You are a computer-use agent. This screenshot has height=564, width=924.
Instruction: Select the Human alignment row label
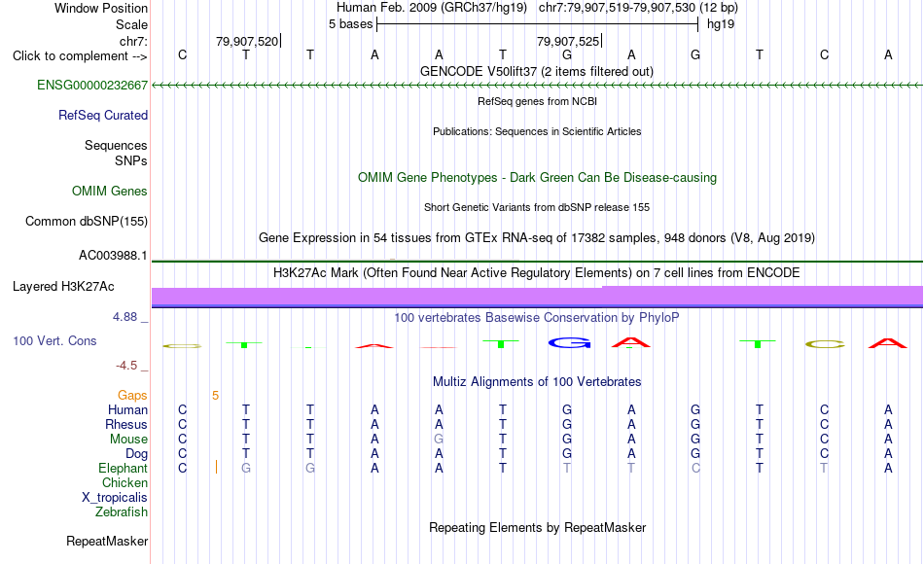click(x=127, y=409)
